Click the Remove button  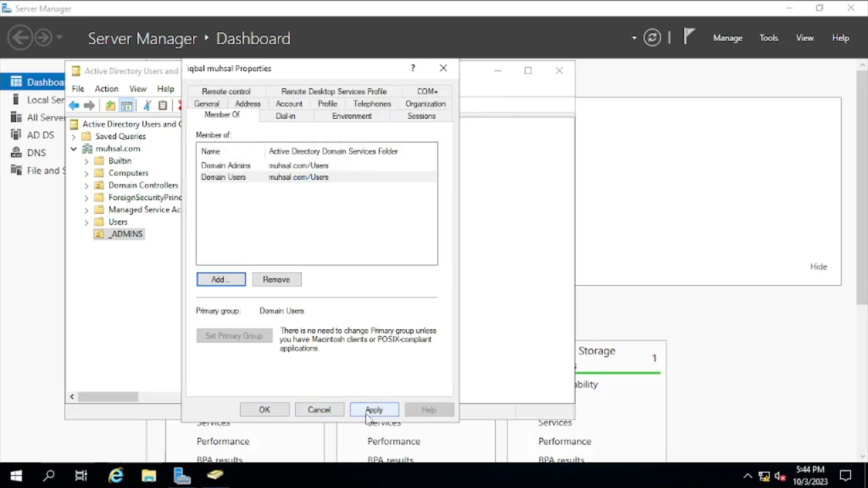[277, 280]
